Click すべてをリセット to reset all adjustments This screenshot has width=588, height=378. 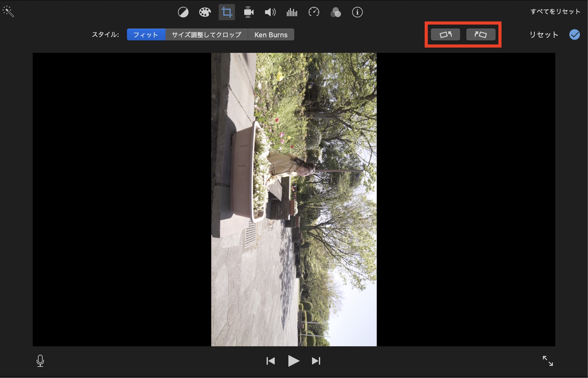tap(555, 12)
